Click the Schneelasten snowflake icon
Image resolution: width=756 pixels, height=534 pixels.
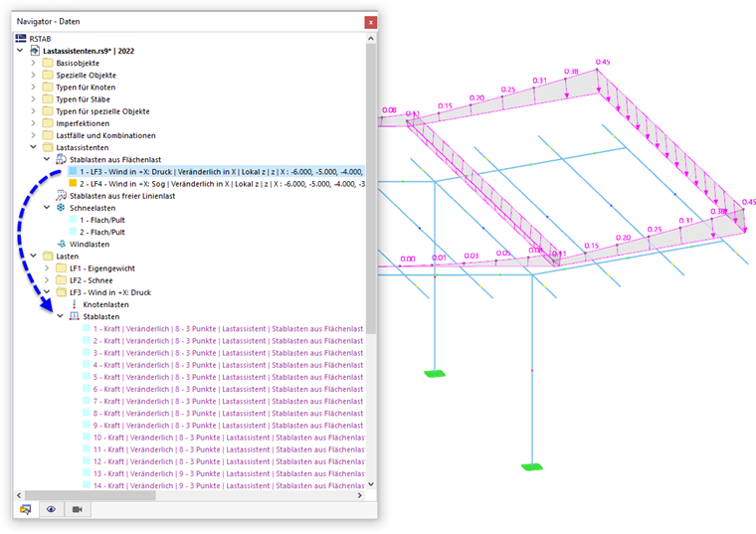(x=61, y=208)
